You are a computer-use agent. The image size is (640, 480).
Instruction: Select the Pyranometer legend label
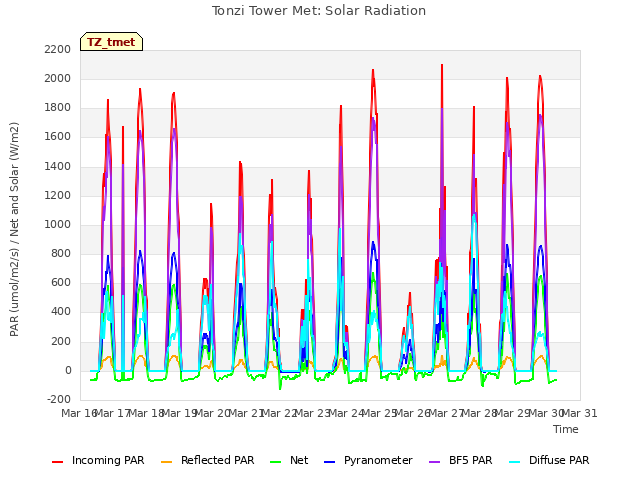click(x=378, y=460)
